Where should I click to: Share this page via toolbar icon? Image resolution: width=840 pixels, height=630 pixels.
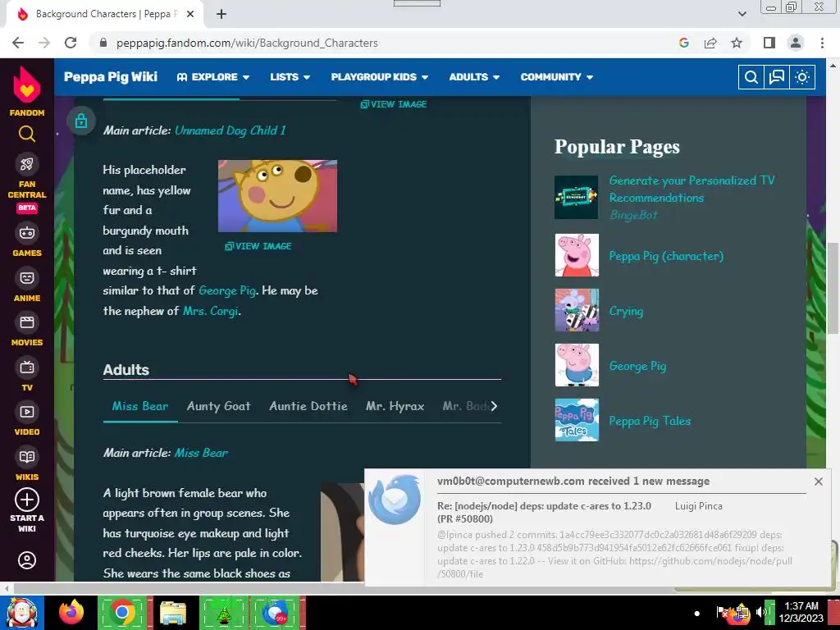click(710, 43)
